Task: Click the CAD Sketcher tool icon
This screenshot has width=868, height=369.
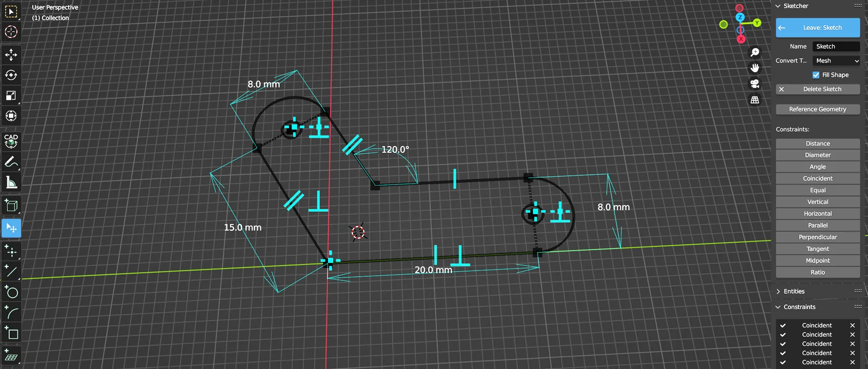Action: (11, 141)
